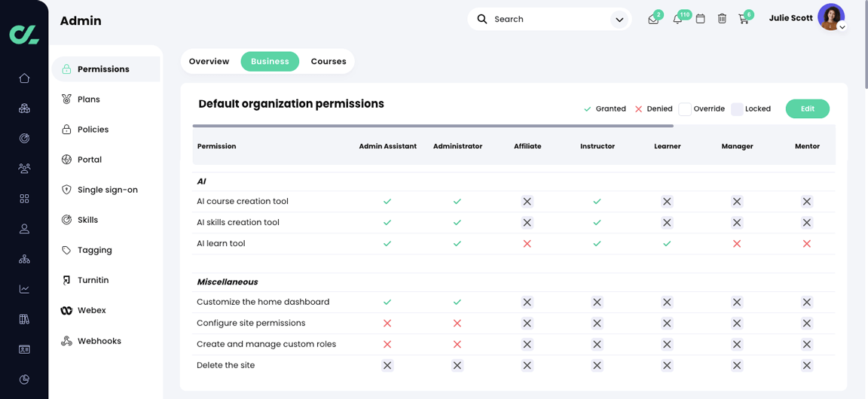Open the ID card icon in the left rail

pos(24,349)
